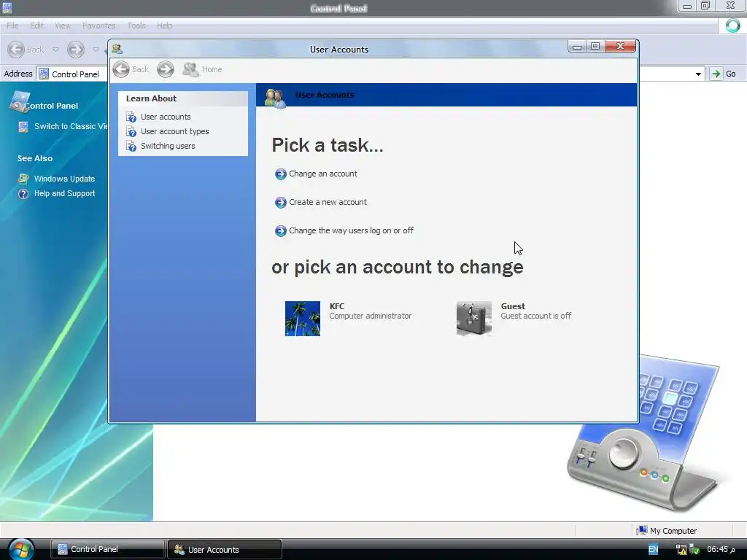Click the EN language indicator in tray

pyautogui.click(x=653, y=550)
